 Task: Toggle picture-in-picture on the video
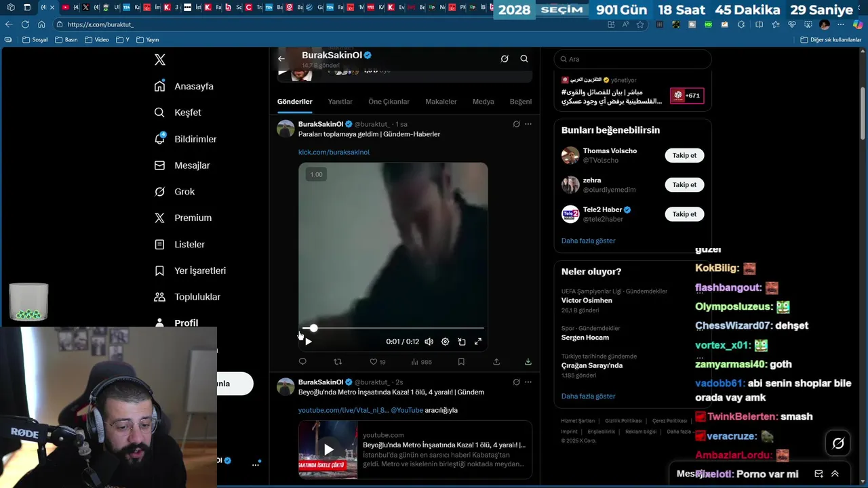coord(462,342)
